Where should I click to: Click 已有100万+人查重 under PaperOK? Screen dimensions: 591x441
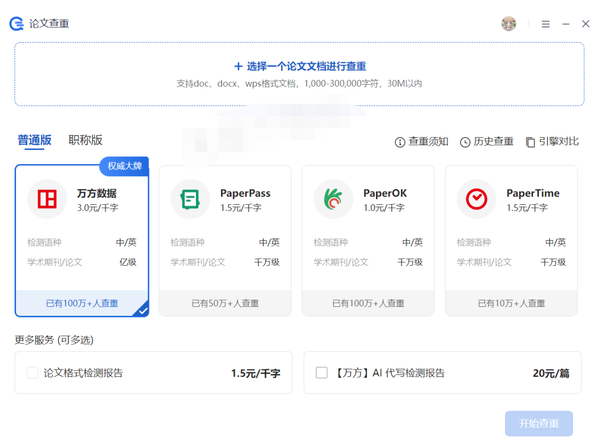click(x=368, y=303)
